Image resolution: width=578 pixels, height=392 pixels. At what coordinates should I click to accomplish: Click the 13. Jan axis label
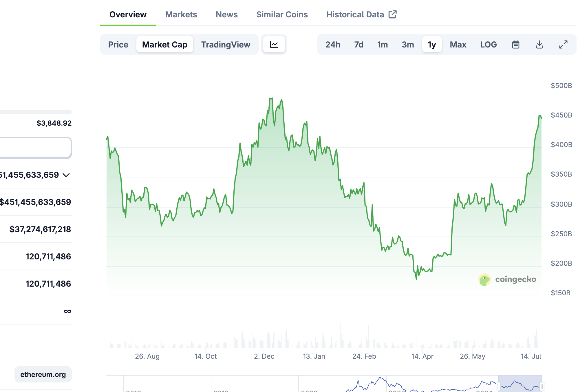click(314, 356)
